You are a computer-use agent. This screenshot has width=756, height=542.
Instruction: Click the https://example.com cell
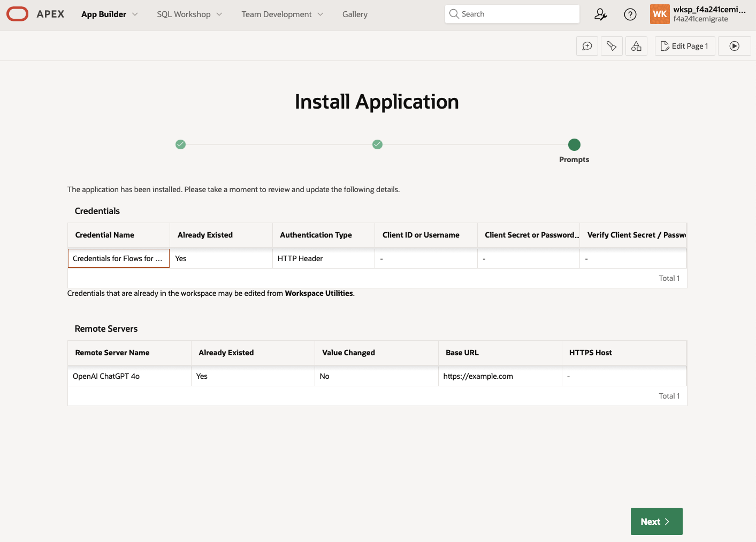pyautogui.click(x=500, y=376)
